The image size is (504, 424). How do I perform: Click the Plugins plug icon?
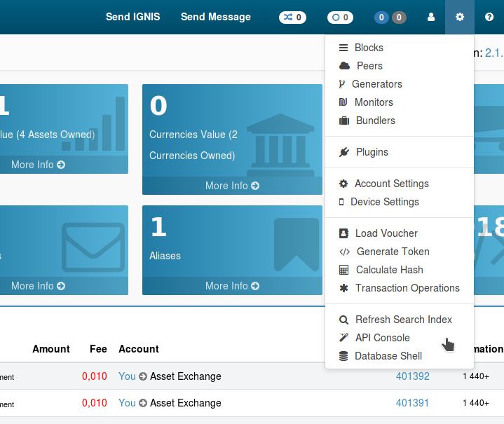344,152
